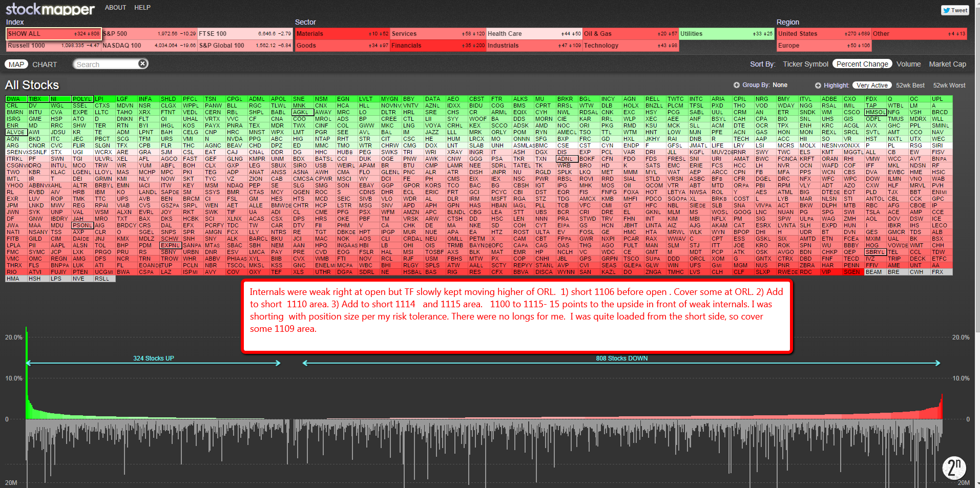Click the PSONL stock cell
Image resolution: width=980 pixels, height=488 pixels.
82,225
